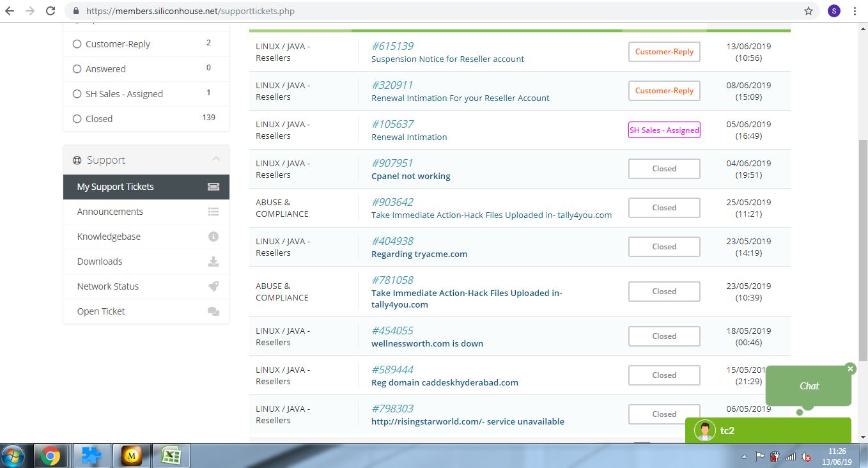Image resolution: width=868 pixels, height=468 pixels.
Task: Click the info icon beside Knowledgebase
Action: pyautogui.click(x=213, y=237)
